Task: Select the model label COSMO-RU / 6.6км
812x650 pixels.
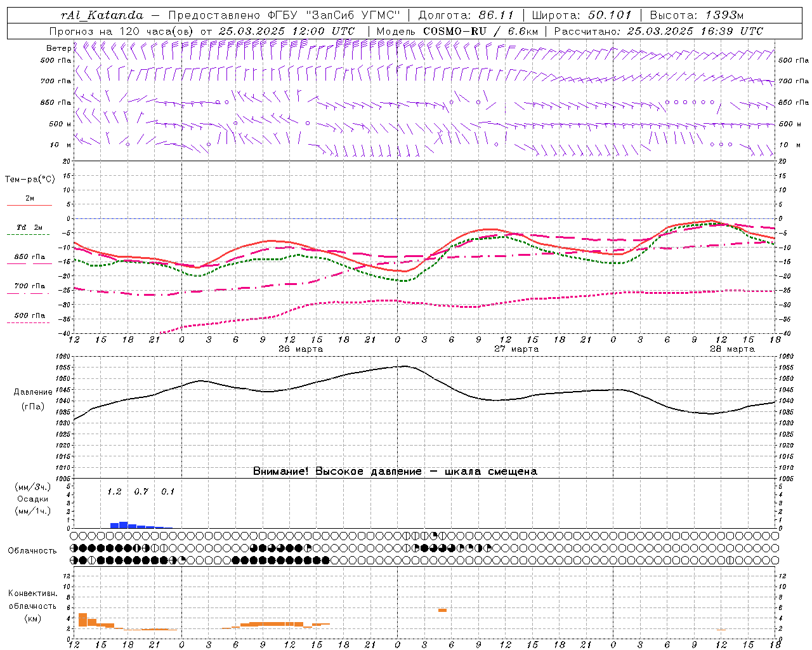Action: 481,31
